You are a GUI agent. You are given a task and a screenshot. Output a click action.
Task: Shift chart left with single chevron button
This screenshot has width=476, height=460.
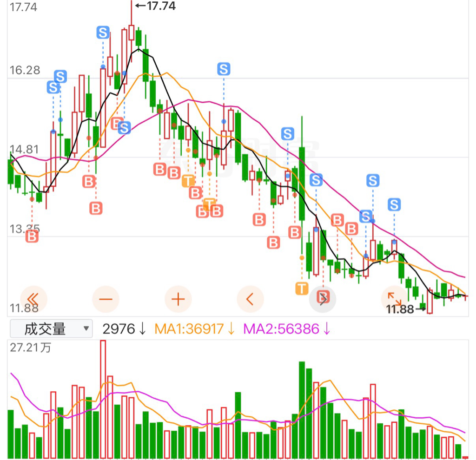250,299
